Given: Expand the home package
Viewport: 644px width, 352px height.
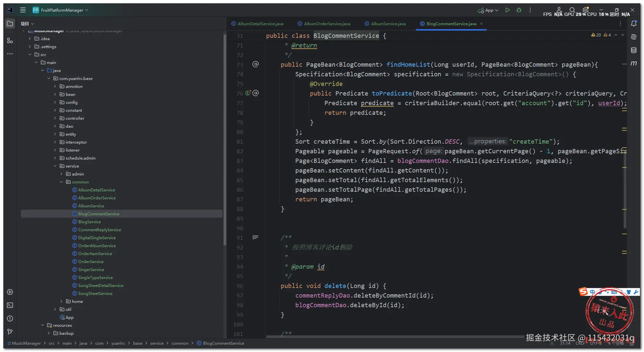Looking at the screenshot, I should 61,301.
